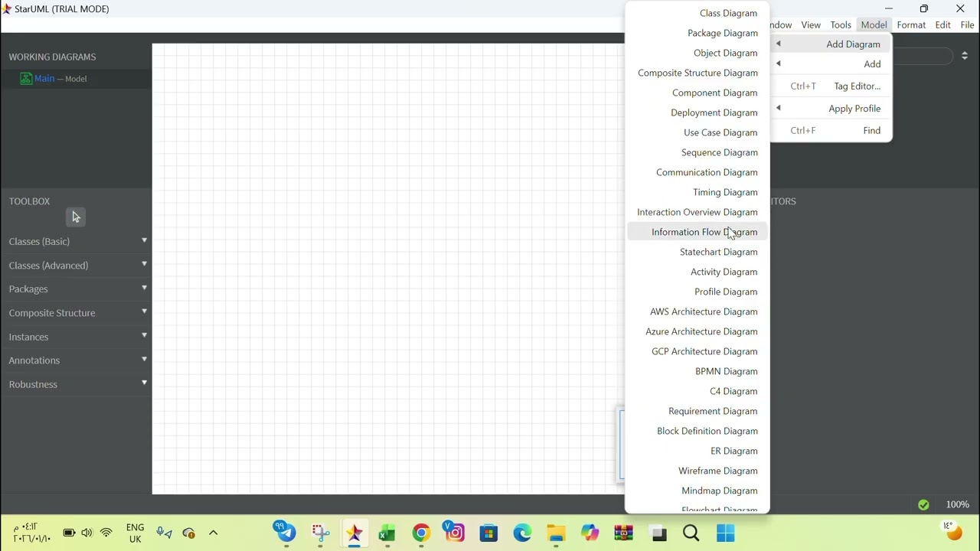Open the View menu
The image size is (980, 551).
point(811,25)
